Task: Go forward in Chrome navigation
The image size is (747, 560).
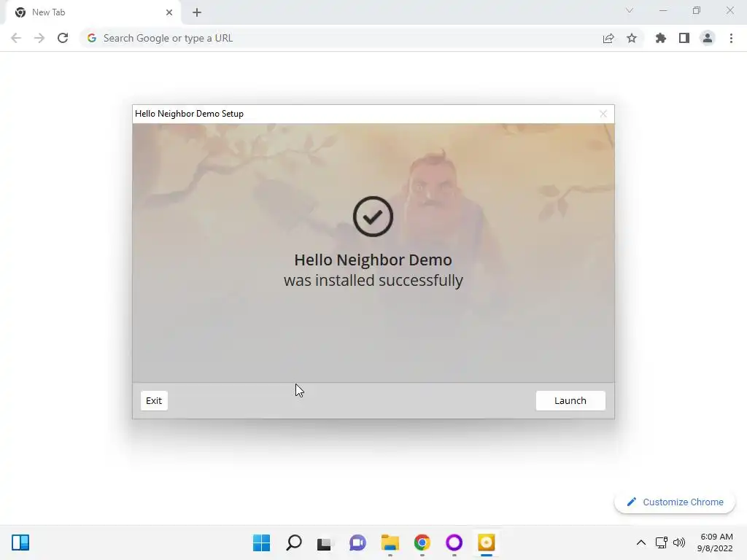Action: tap(39, 38)
